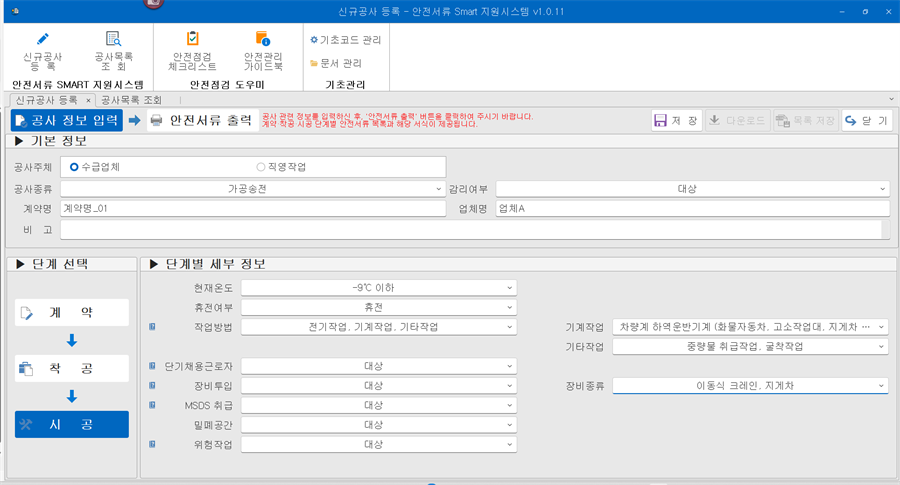Click the app icon in title bar
900x485 pixels.
point(15,11)
